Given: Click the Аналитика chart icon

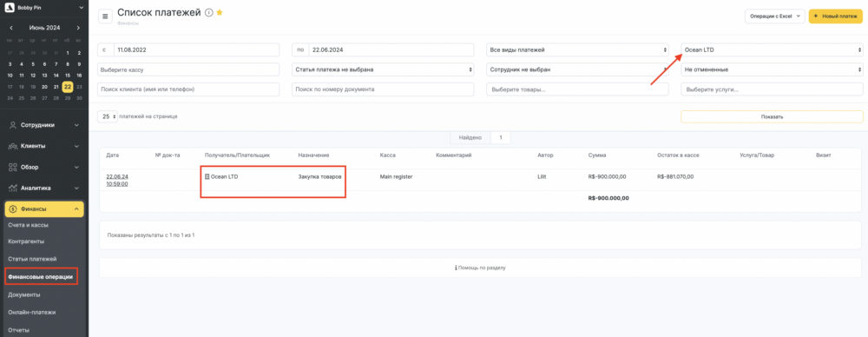Looking at the screenshot, I should pos(13,188).
